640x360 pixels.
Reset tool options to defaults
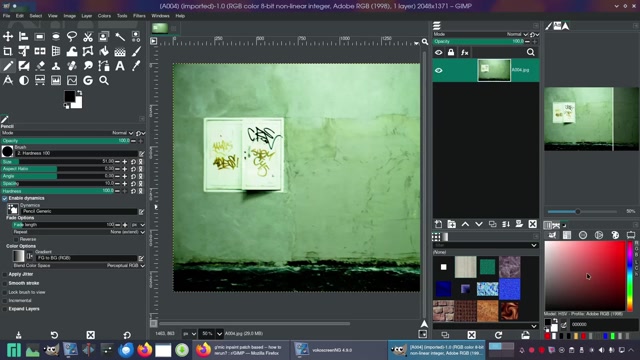click(127, 335)
